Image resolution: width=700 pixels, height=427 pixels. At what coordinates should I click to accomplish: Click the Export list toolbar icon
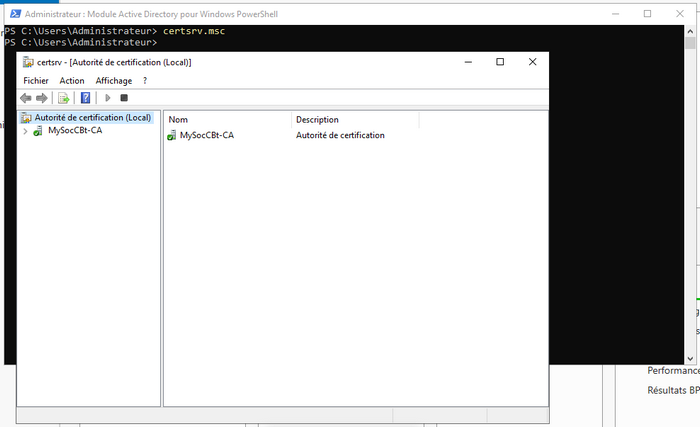(x=63, y=98)
